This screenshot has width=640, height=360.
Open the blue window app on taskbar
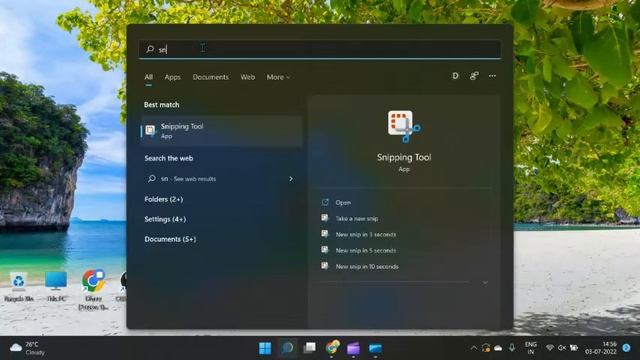point(376,348)
